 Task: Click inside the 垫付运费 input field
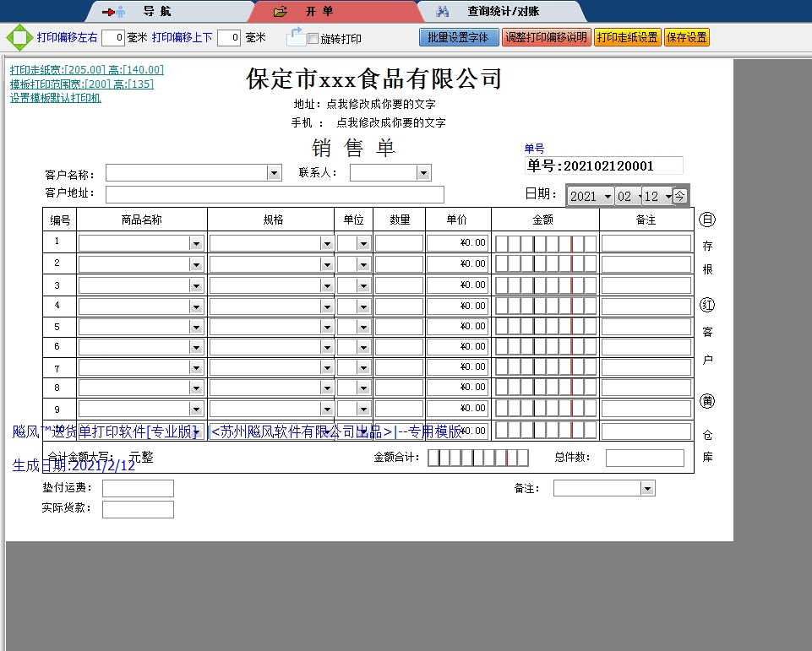(137, 487)
